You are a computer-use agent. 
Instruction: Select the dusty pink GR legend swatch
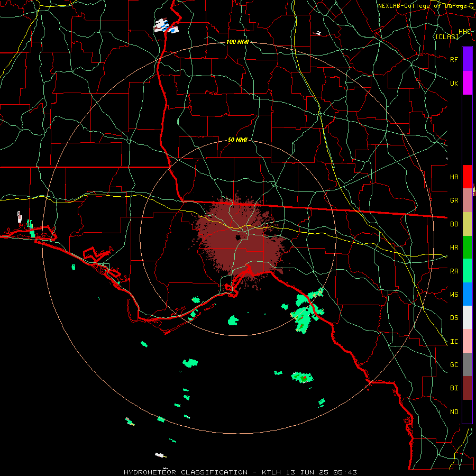click(467, 200)
